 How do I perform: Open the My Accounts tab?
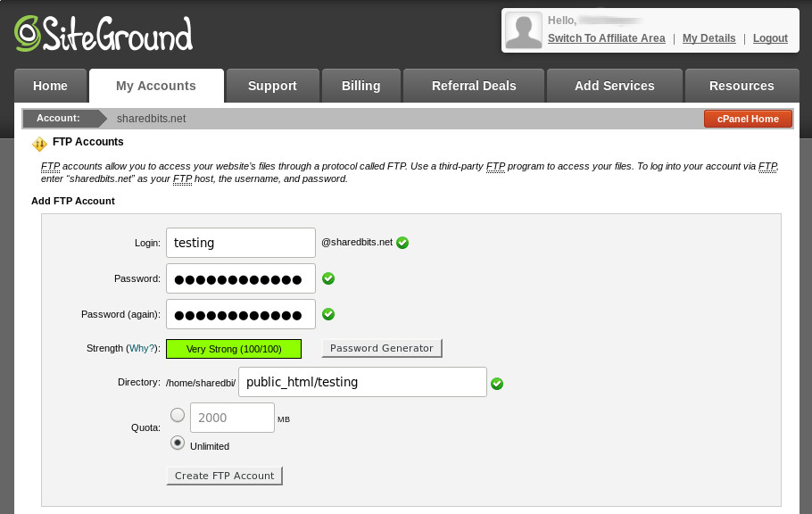156,86
